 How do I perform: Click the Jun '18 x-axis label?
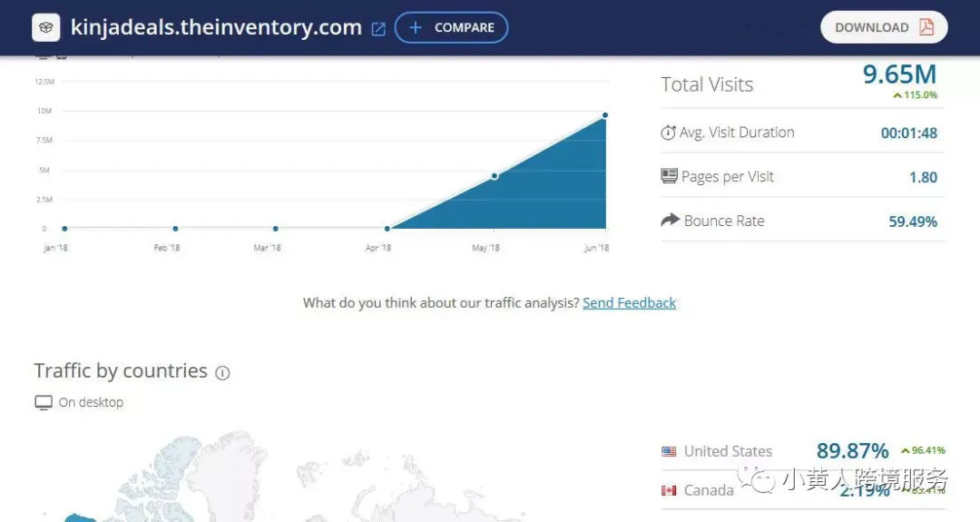[x=596, y=248]
